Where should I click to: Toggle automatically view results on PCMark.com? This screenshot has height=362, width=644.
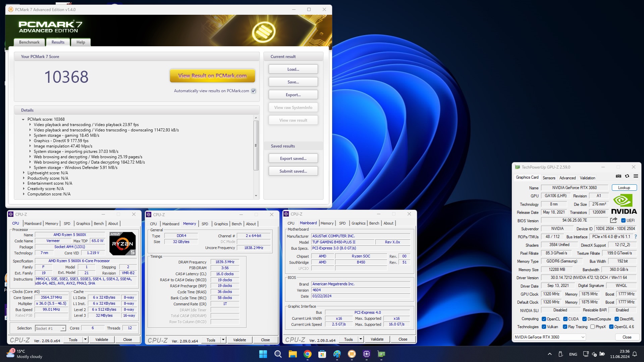(254, 91)
